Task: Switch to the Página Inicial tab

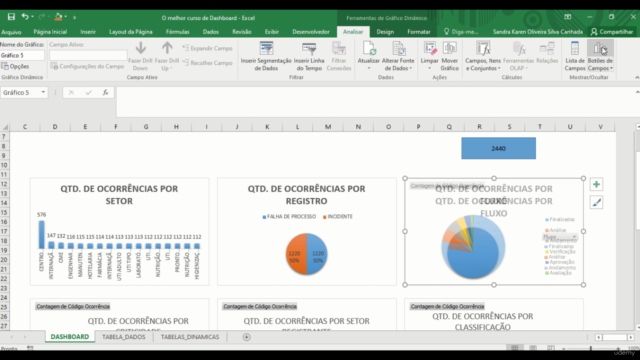Action: point(50,32)
